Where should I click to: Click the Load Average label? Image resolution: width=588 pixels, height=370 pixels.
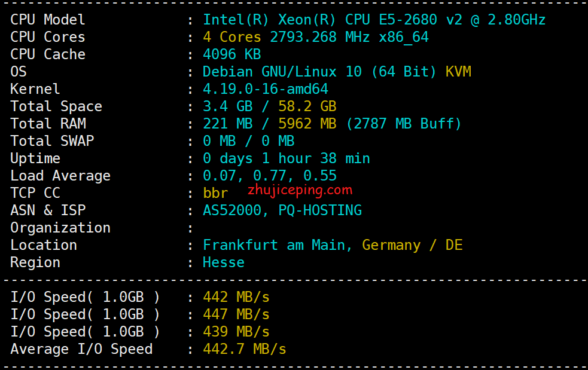coord(60,176)
